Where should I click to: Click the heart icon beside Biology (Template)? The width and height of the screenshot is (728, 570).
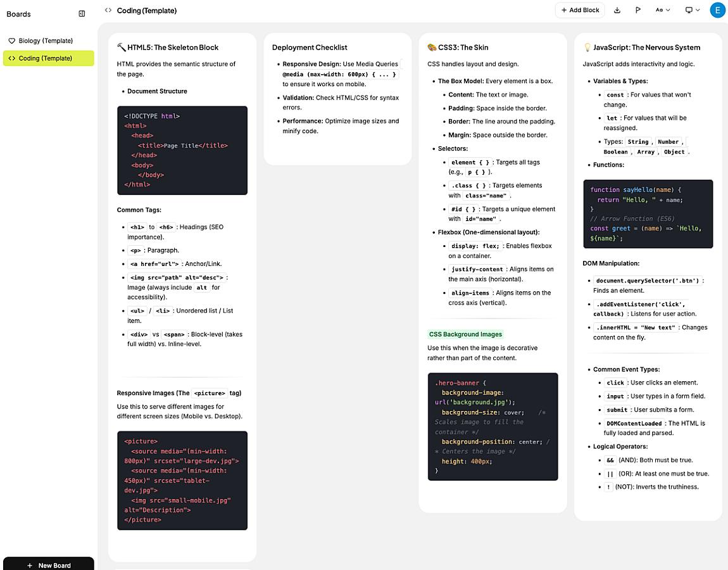11,41
